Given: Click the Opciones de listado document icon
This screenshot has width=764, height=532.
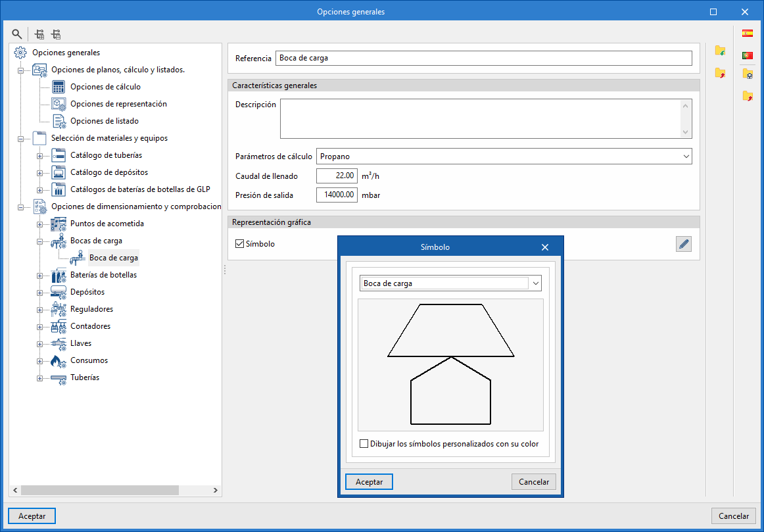Looking at the screenshot, I should pyautogui.click(x=59, y=121).
